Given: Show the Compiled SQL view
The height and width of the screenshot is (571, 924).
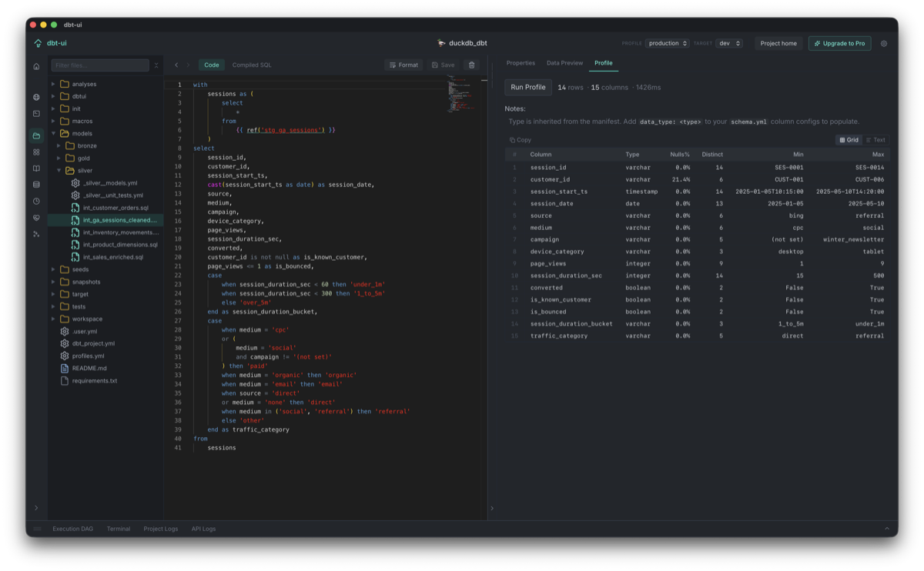Looking at the screenshot, I should point(252,65).
